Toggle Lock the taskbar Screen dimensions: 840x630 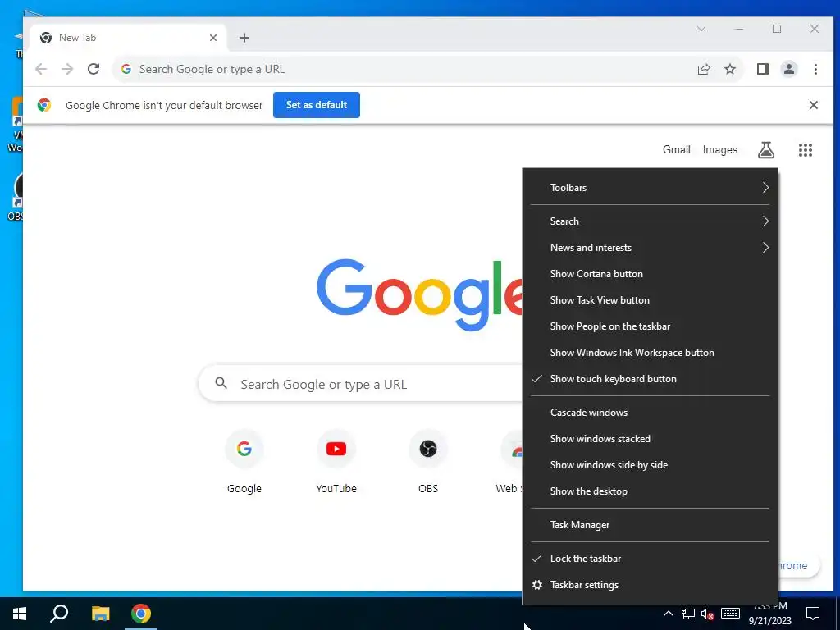point(650,559)
